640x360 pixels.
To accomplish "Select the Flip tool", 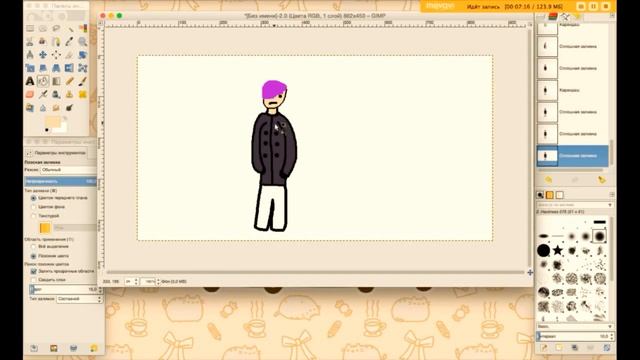I will [69, 68].
